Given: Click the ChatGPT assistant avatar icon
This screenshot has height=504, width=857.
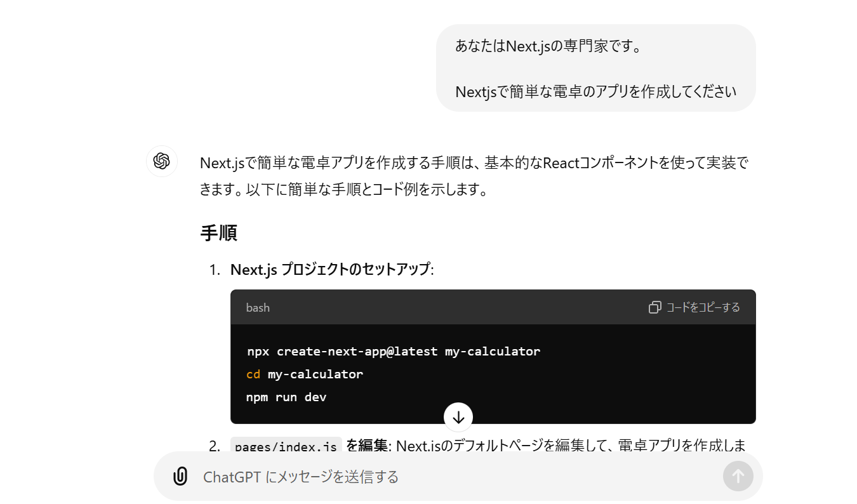Looking at the screenshot, I should coord(161,161).
